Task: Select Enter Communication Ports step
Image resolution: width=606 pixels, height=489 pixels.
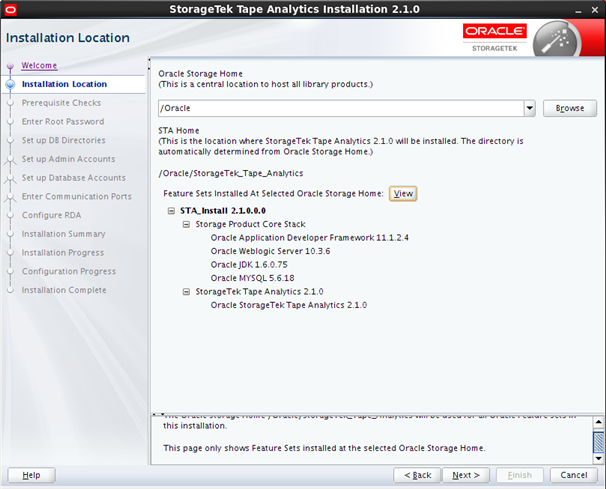Action: click(77, 196)
